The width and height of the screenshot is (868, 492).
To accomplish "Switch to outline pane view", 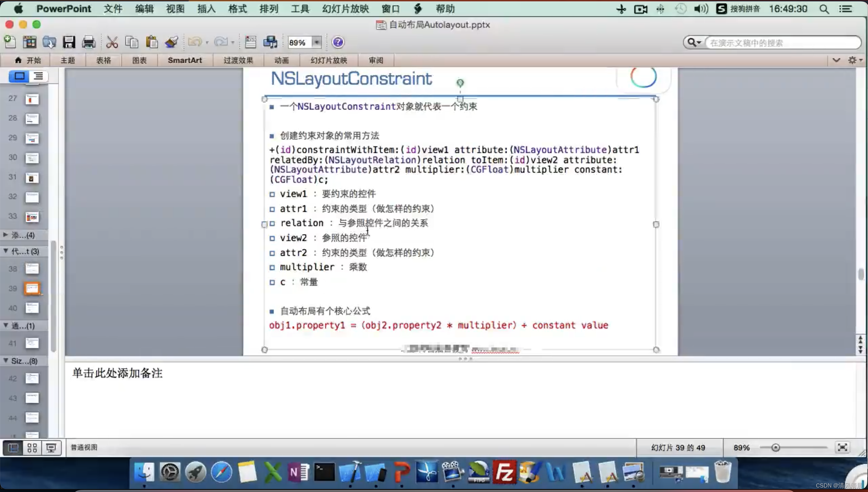I will click(x=38, y=76).
